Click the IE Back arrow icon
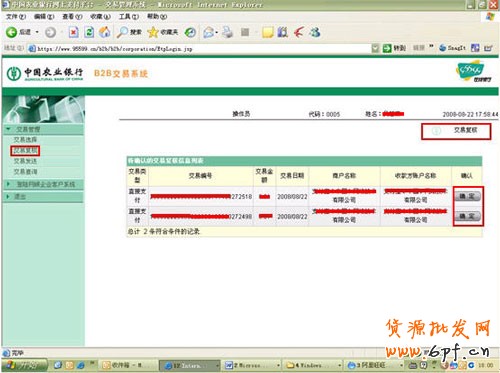Viewport: 500px width, 373px height. pos(12,32)
